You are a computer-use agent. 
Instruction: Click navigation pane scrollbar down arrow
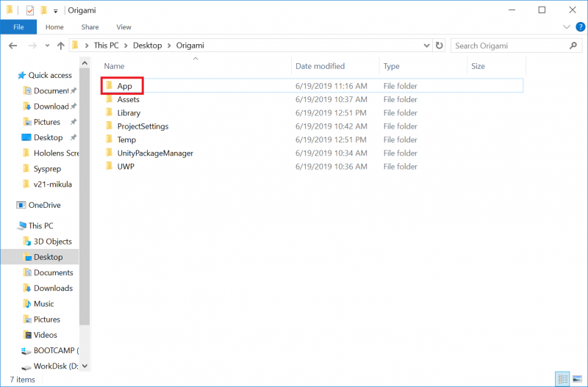click(x=85, y=366)
